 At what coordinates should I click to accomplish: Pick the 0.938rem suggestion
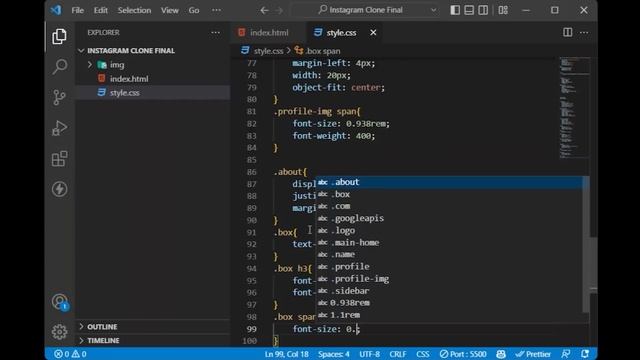point(450,303)
